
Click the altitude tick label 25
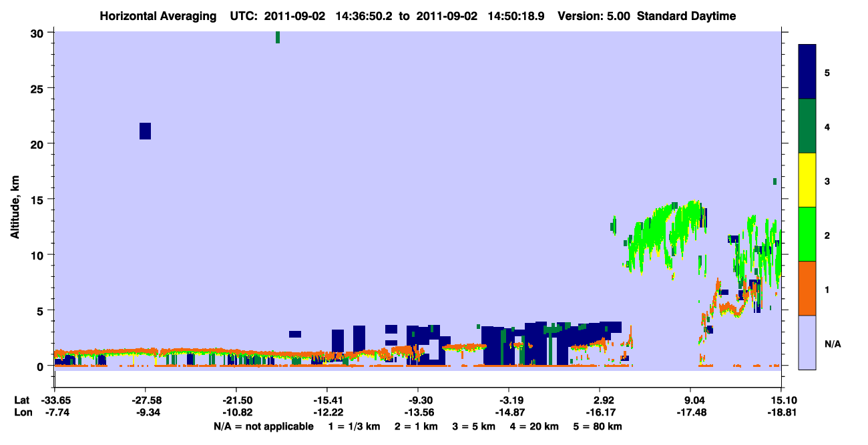(39, 88)
